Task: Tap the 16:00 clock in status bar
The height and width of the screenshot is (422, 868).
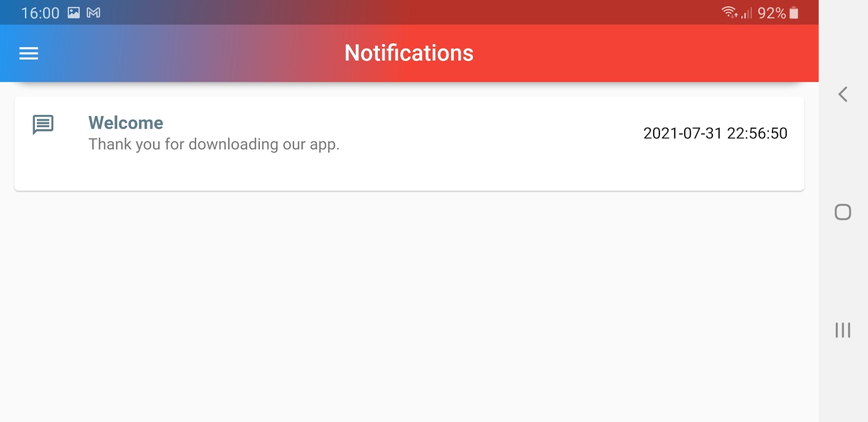Action: point(40,13)
